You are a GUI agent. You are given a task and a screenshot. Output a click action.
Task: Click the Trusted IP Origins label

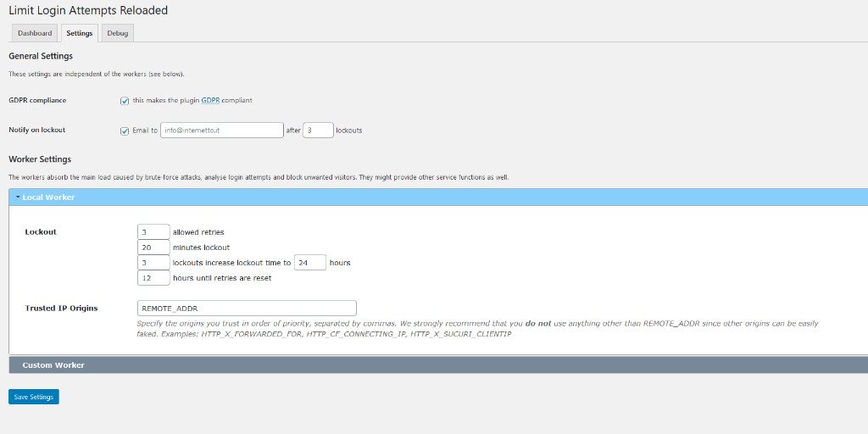(61, 308)
